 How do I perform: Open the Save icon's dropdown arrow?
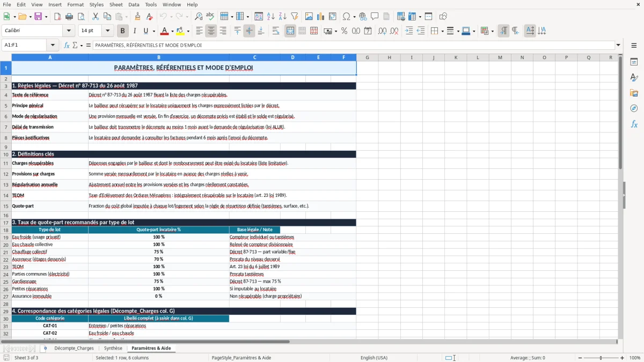click(46, 17)
